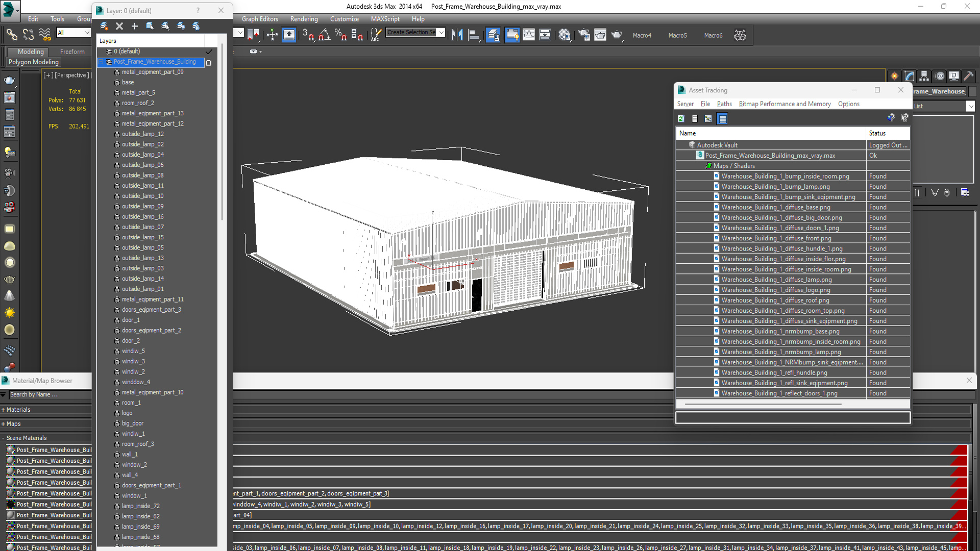The image size is (980, 551).
Task: Click the Select and Link chain icon
Action: click(11, 35)
